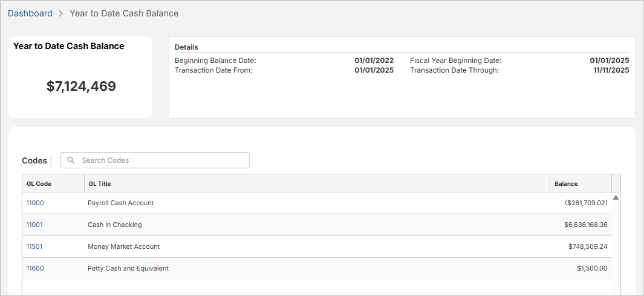Click the table scroll up arrow
Viewport: 644px width, 296px height.
coord(616,198)
